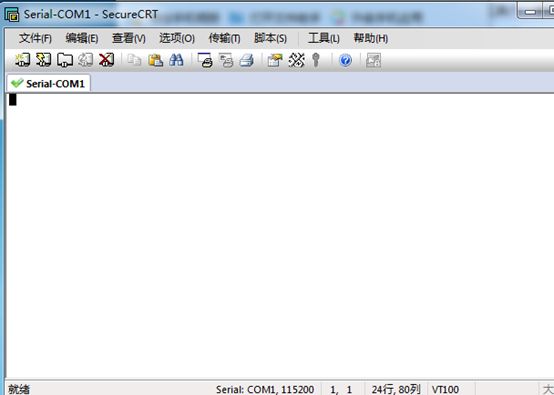
Task: Open Help via blue question icon
Action: click(346, 60)
